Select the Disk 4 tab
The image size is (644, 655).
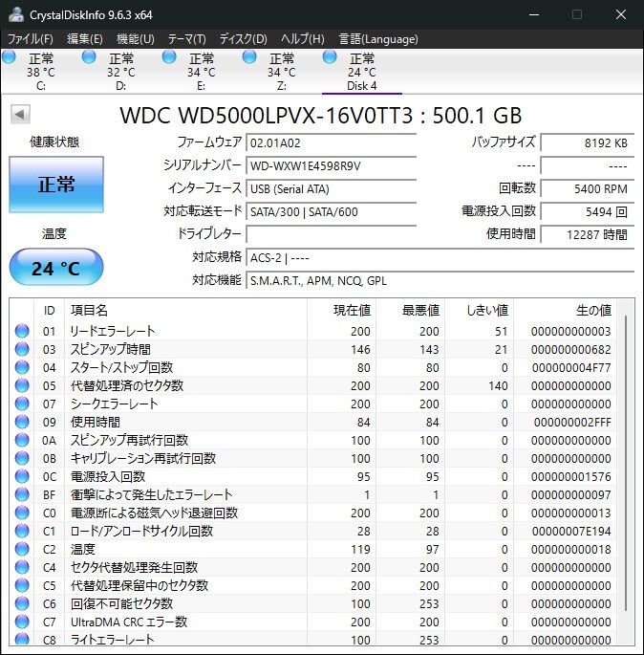361,72
